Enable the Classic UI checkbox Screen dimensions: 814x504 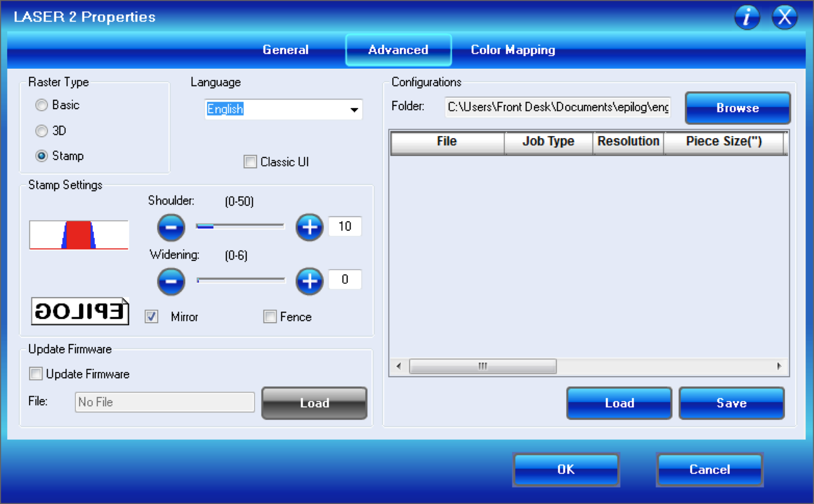click(250, 162)
